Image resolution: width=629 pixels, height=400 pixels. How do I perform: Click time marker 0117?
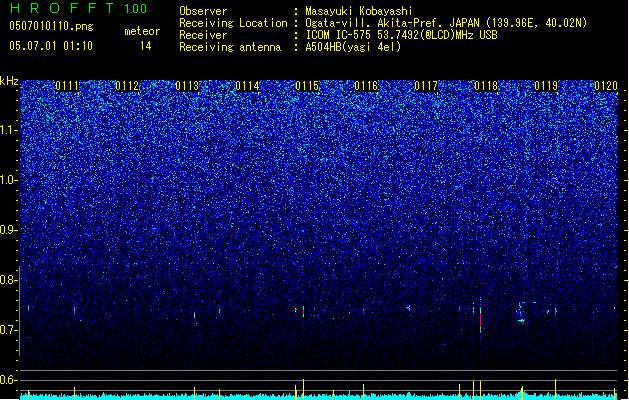tap(426, 86)
